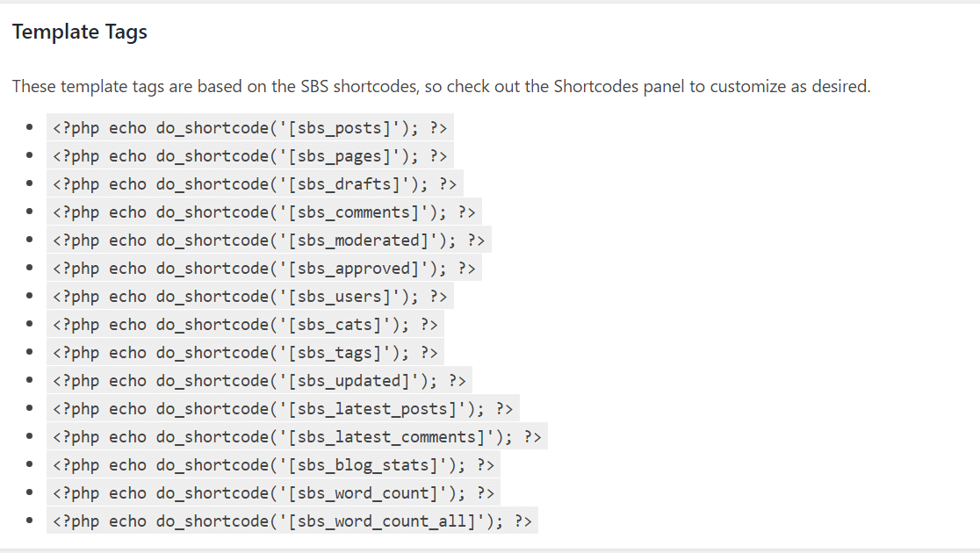Select the sbs_pages template tag code
980x553 pixels.
(250, 155)
